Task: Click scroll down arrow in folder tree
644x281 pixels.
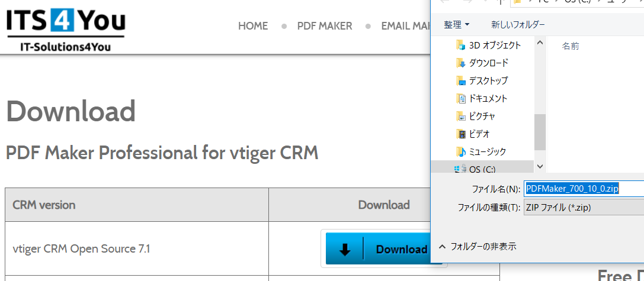Action: 540,166
